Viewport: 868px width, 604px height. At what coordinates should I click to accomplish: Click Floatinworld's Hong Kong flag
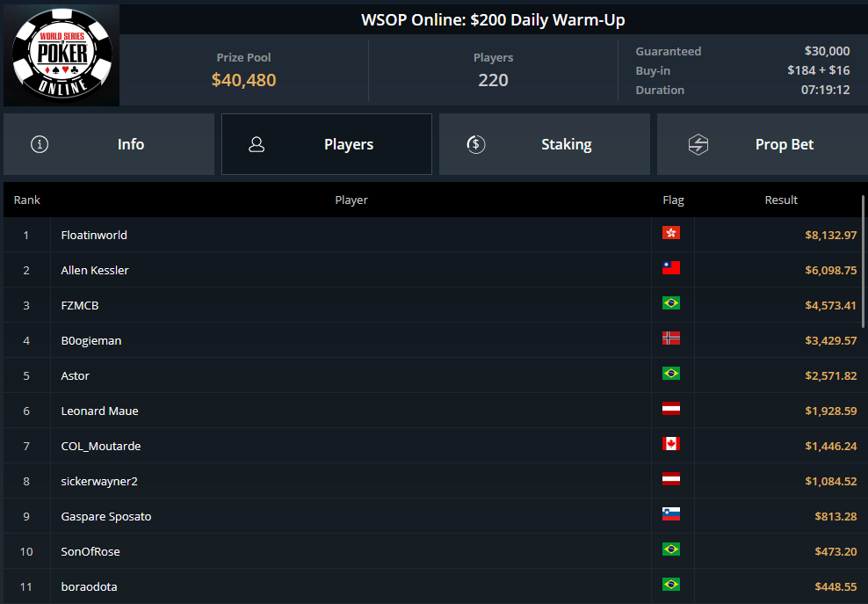(671, 233)
